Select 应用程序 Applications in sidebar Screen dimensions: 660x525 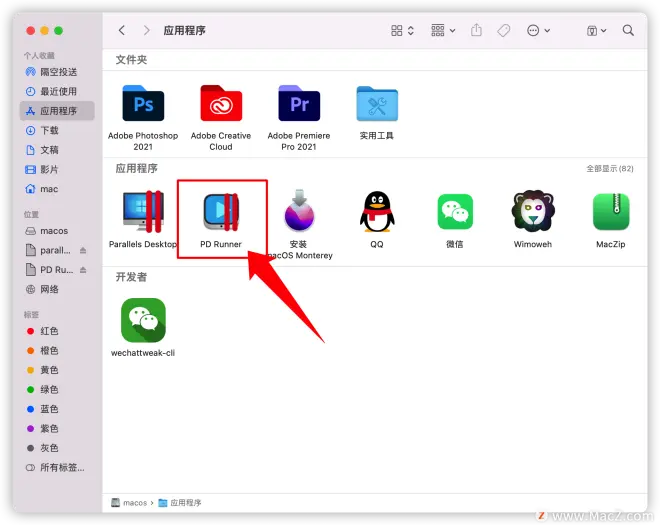click(x=57, y=111)
